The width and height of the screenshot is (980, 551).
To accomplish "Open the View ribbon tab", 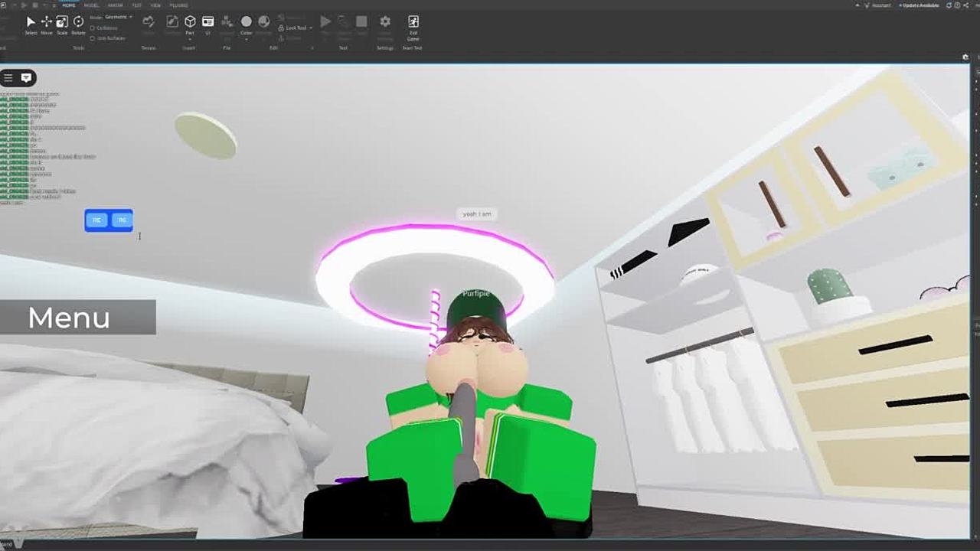I will coord(155,5).
